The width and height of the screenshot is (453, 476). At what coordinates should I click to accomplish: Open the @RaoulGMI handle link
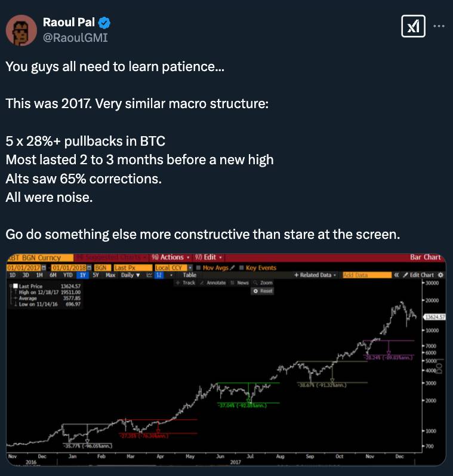coord(75,38)
